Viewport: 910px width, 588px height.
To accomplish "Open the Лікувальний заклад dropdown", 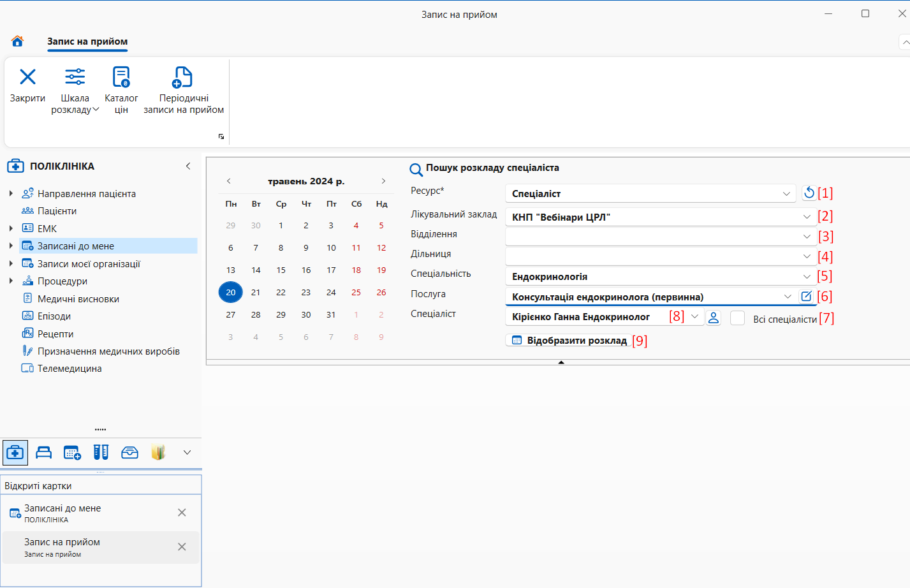I will (x=661, y=217).
